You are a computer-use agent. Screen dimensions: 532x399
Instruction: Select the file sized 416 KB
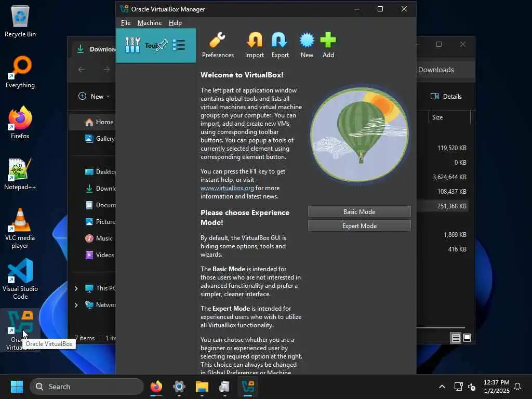[x=457, y=249]
